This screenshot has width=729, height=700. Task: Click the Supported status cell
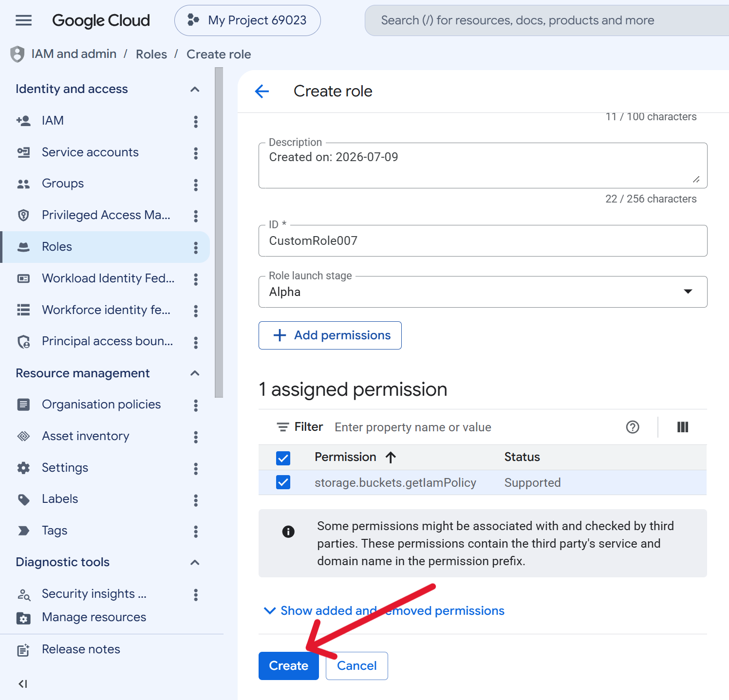(532, 482)
